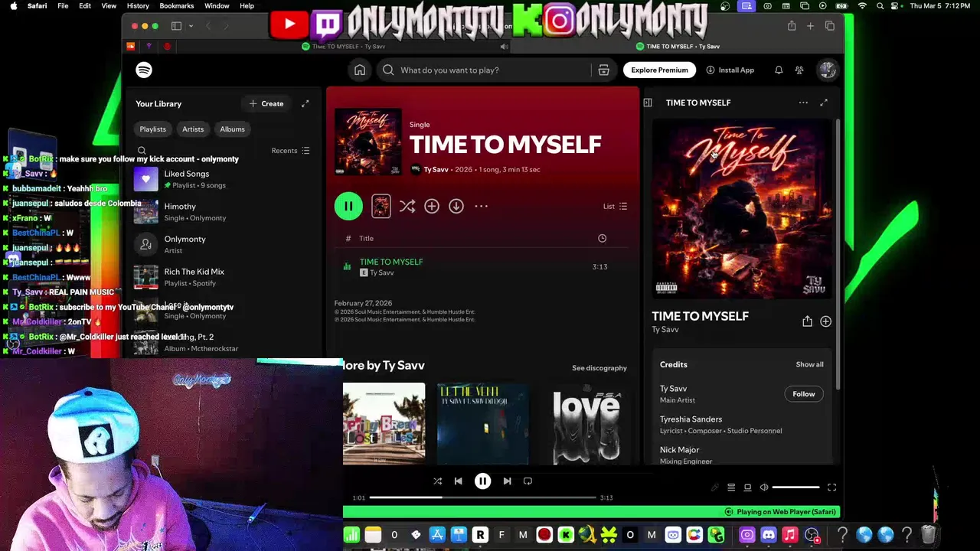980x551 pixels.
Task: Open more options for the single
Action: point(481,206)
